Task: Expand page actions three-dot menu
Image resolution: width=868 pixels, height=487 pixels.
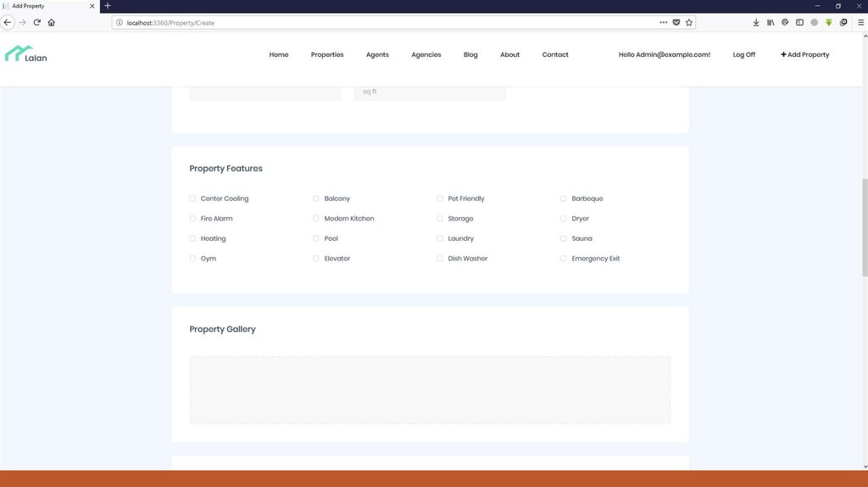Action: (663, 22)
